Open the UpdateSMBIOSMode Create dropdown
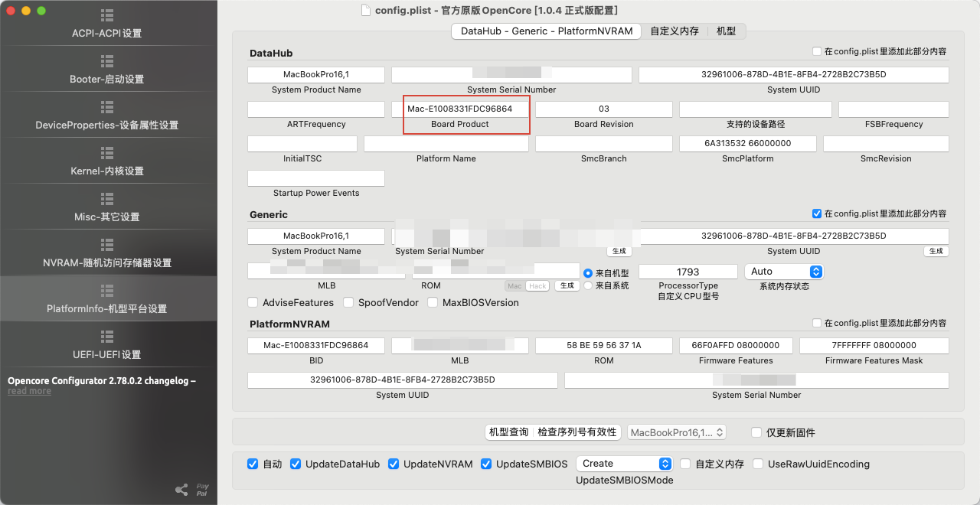This screenshot has height=505, width=980. (x=624, y=464)
